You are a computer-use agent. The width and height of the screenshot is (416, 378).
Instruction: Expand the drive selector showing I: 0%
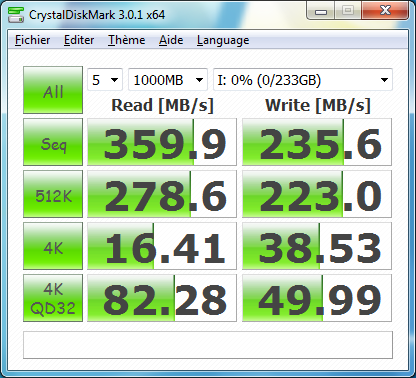point(303,80)
